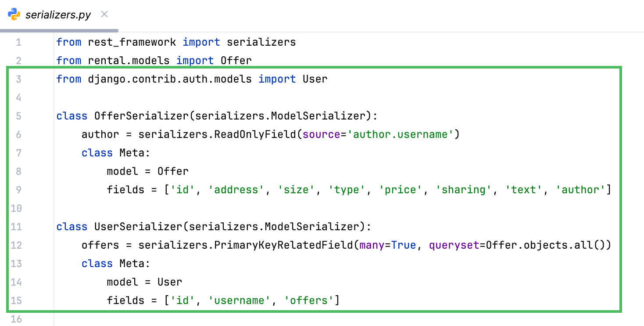Click the model = User assignment on line 14

point(145,282)
